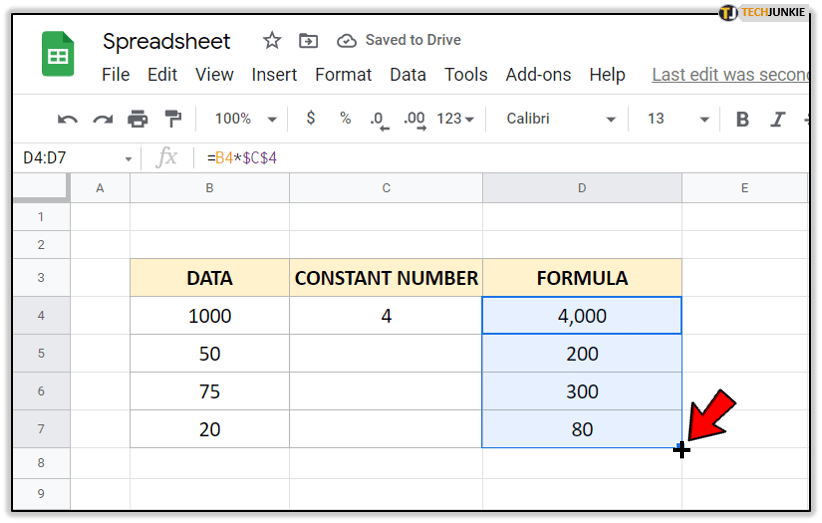Open the 123 number format dropdown
Screen dimensions: 822x523
point(455,118)
